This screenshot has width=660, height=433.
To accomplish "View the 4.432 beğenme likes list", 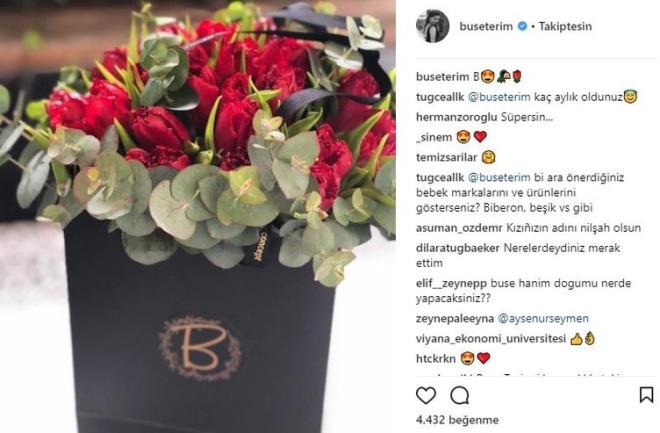I will tap(457, 420).
